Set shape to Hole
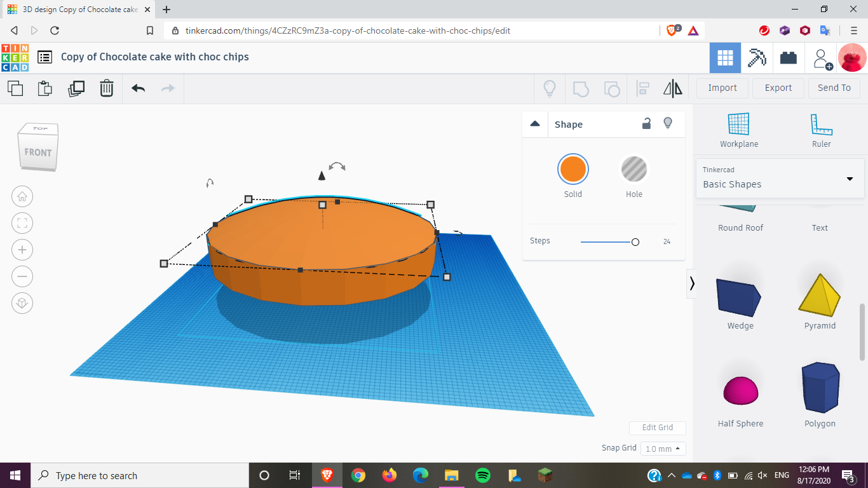Viewport: 868px width, 488px height. [x=634, y=170]
